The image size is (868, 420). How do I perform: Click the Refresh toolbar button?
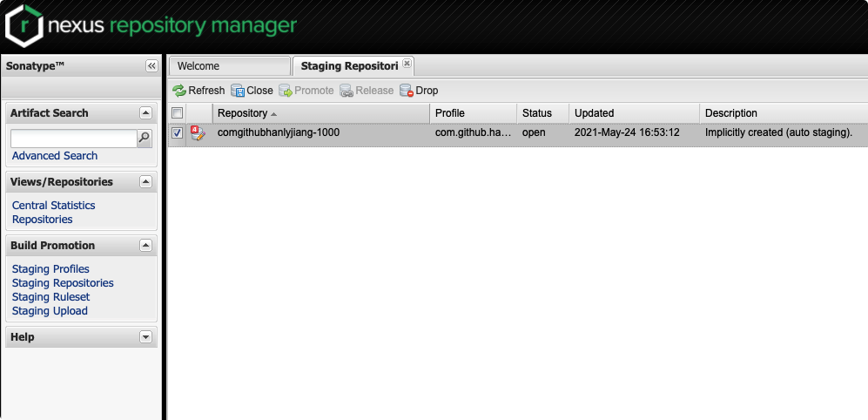tap(198, 91)
